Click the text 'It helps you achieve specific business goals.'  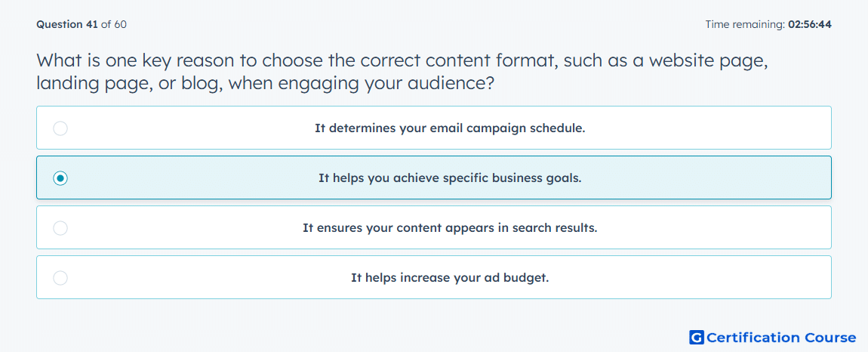click(450, 178)
